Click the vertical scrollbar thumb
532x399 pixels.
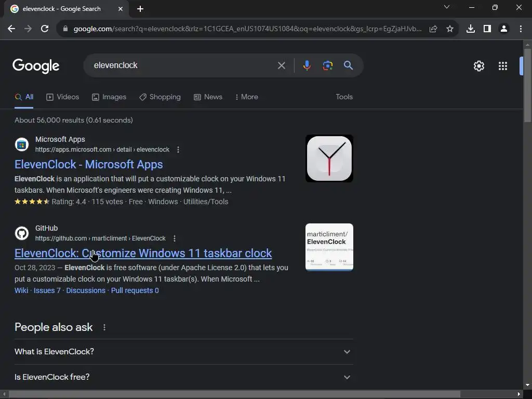[527, 86]
